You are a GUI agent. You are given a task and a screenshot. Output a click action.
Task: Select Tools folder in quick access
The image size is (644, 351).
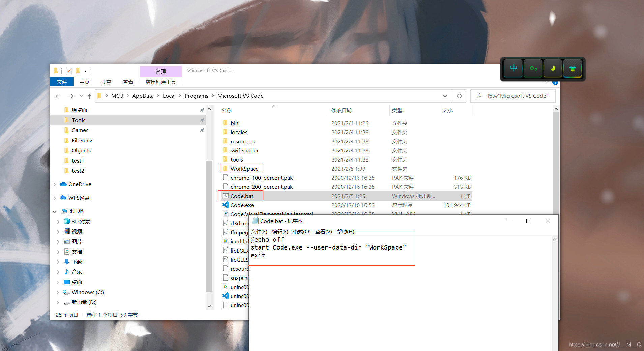pos(78,120)
